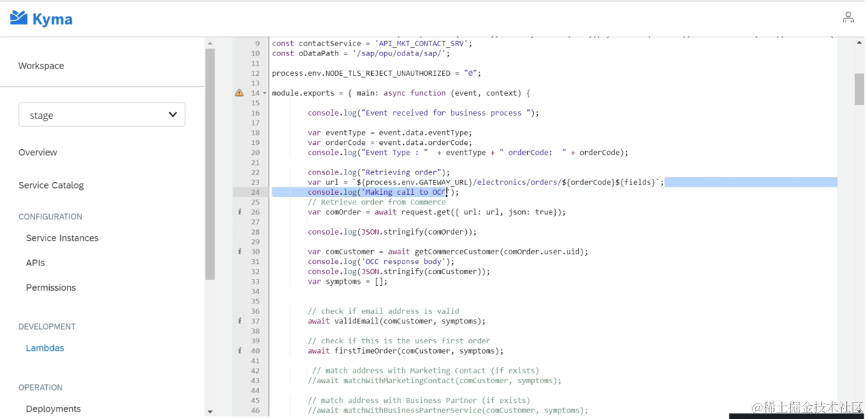Click the info marker on line 26
This screenshot has width=868, height=419.
239,212
